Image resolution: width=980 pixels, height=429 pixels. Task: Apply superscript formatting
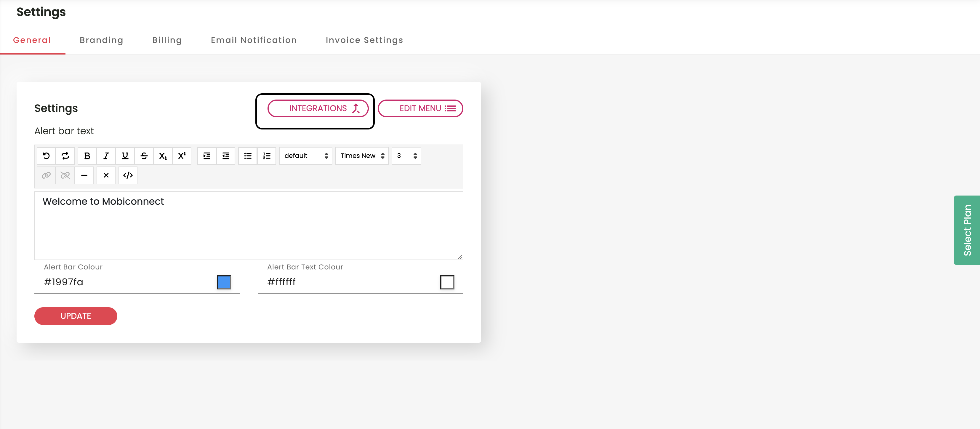tap(182, 156)
